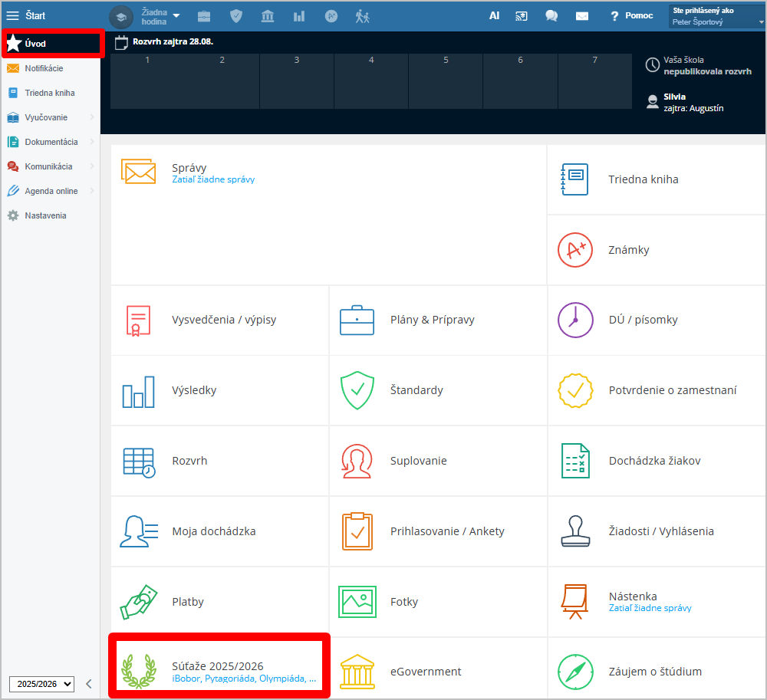
Task: Open the Súťaže 2025/2026 tile
Action: pyautogui.click(x=219, y=665)
